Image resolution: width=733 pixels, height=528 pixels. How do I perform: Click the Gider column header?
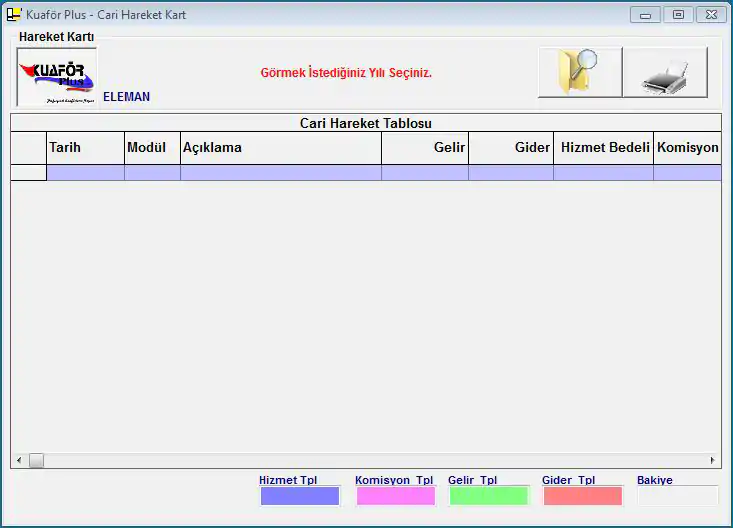click(511, 148)
